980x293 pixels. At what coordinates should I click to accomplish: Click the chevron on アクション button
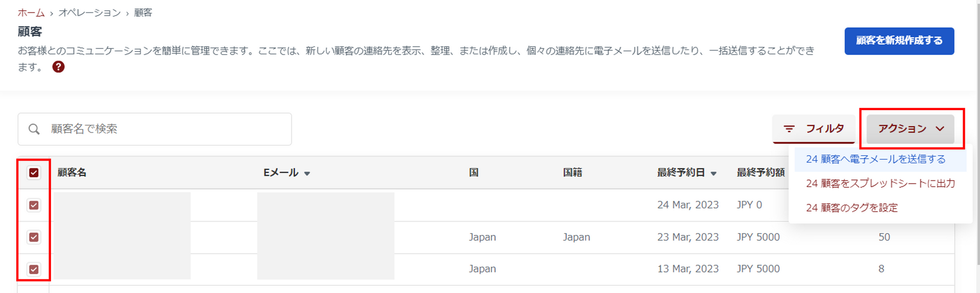pyautogui.click(x=940, y=129)
